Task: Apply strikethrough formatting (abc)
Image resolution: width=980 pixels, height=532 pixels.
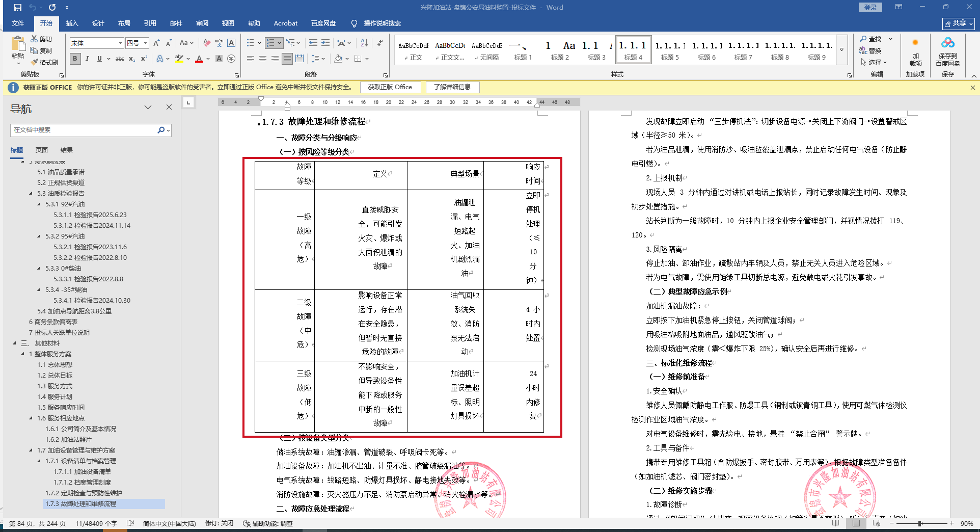Action: point(120,59)
